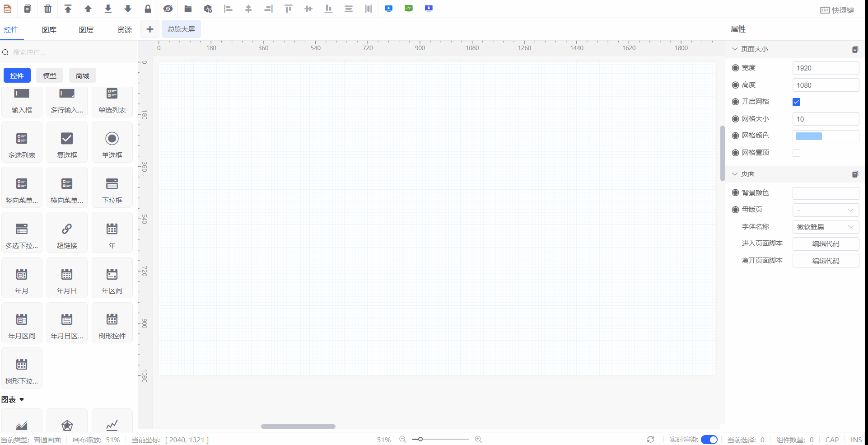The height and width of the screenshot is (445, 868).
Task: Click the zoom in magnifier icon
Action: click(478, 439)
